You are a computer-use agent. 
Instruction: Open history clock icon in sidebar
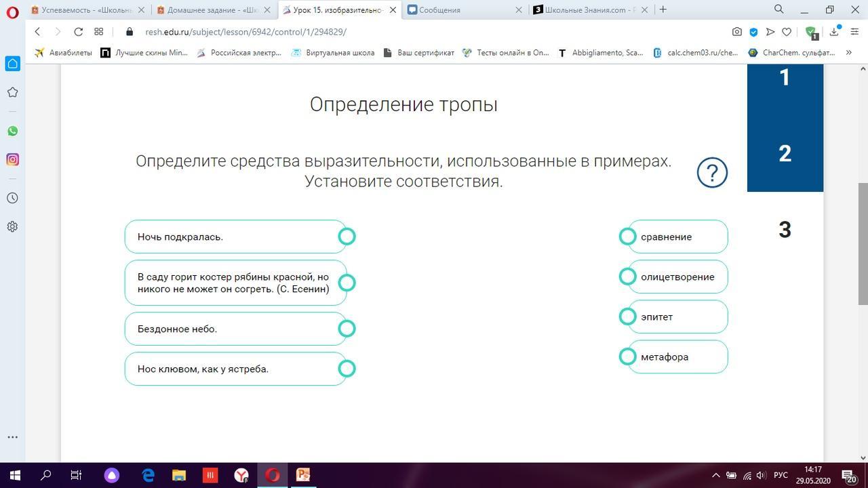(x=12, y=198)
